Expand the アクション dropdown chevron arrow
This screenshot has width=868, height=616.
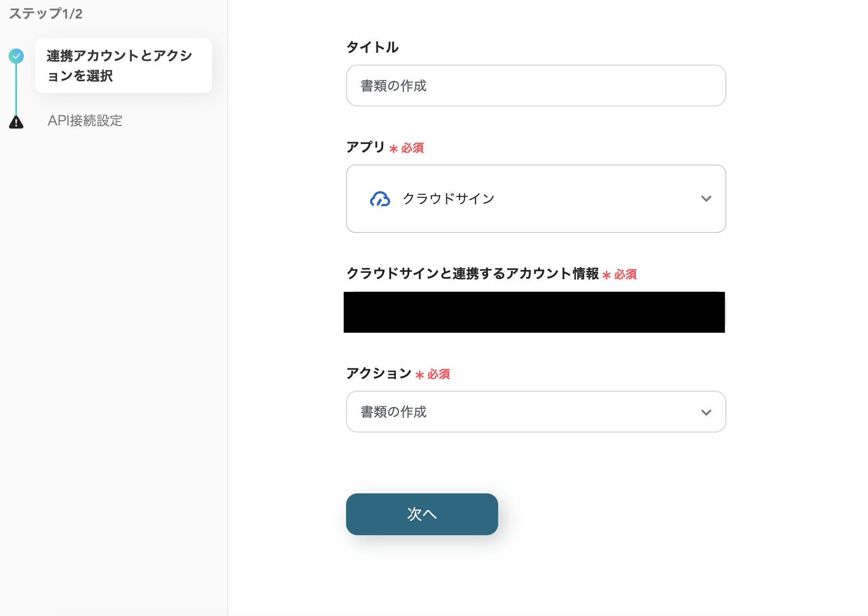click(706, 412)
